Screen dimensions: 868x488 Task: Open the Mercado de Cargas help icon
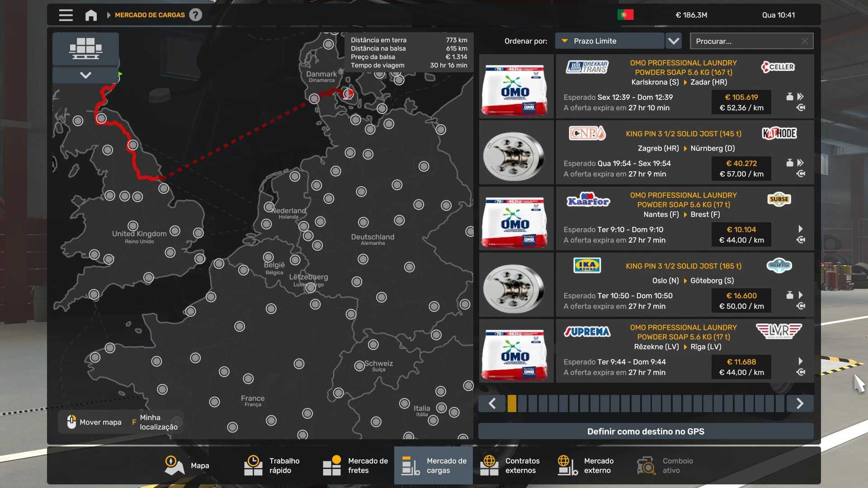195,15
